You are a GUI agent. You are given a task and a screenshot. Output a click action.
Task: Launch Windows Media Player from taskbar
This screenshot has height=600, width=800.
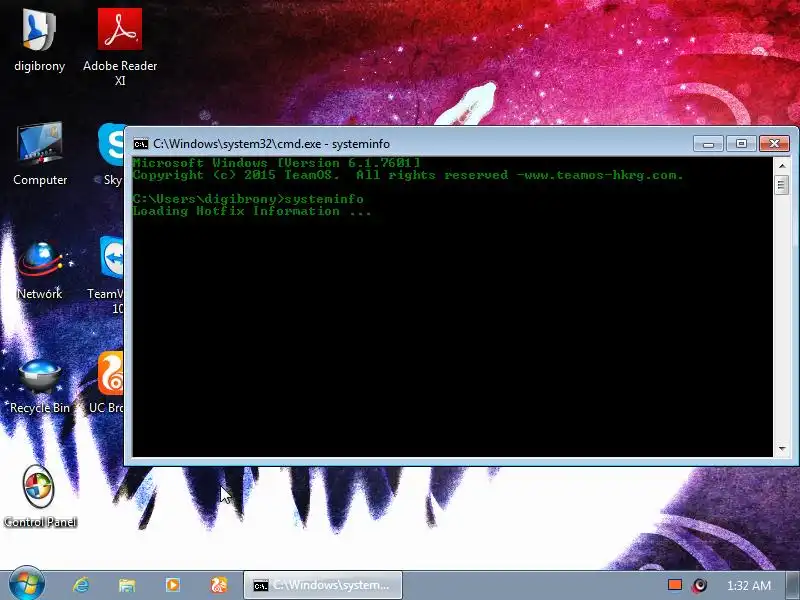[172, 585]
